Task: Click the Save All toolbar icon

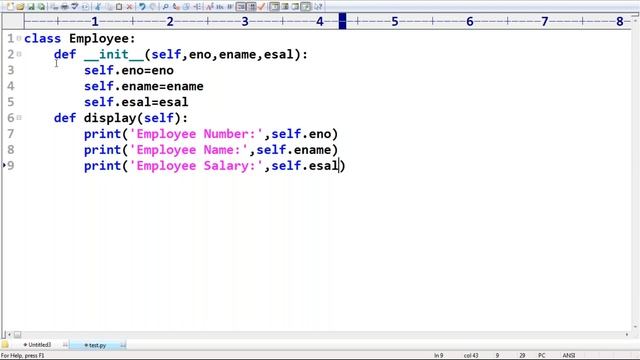Action: (x=42, y=7)
